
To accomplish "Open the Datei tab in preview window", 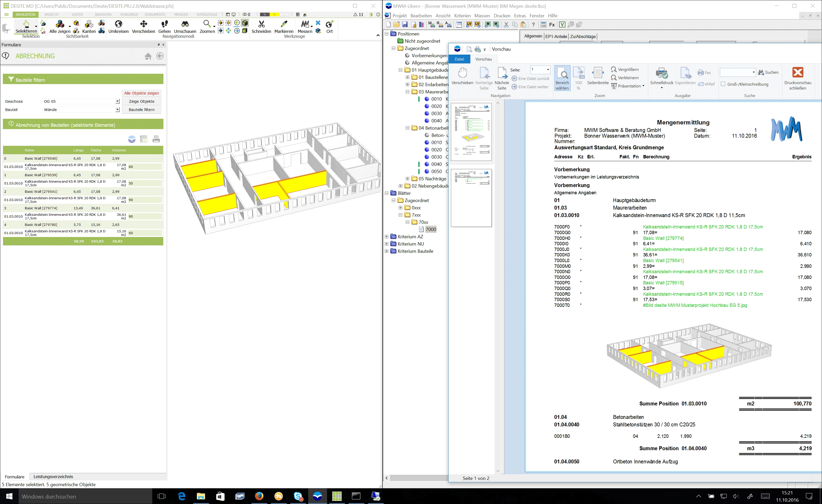I will (x=459, y=59).
